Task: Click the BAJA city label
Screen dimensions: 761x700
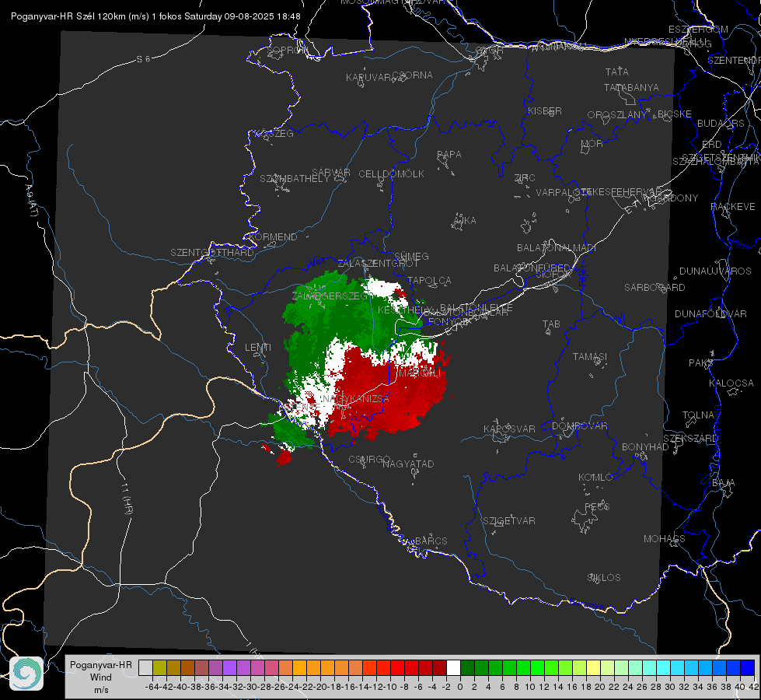Action: [x=724, y=483]
